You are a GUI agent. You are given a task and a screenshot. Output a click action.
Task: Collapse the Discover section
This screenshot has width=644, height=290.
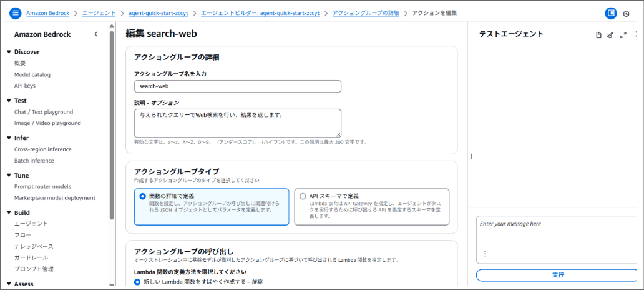[x=9, y=52]
